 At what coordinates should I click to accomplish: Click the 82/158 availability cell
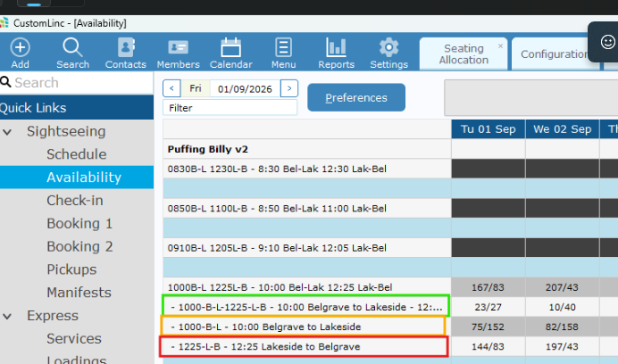tap(562, 327)
